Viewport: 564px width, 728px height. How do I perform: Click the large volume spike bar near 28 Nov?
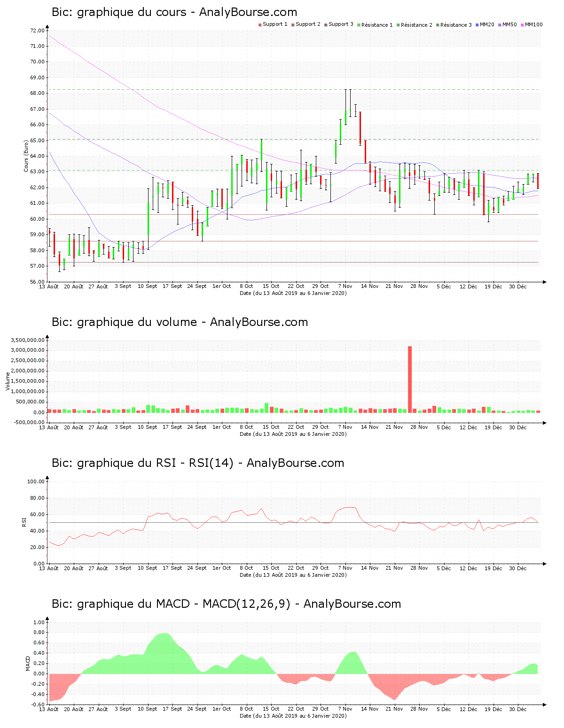pos(410,379)
